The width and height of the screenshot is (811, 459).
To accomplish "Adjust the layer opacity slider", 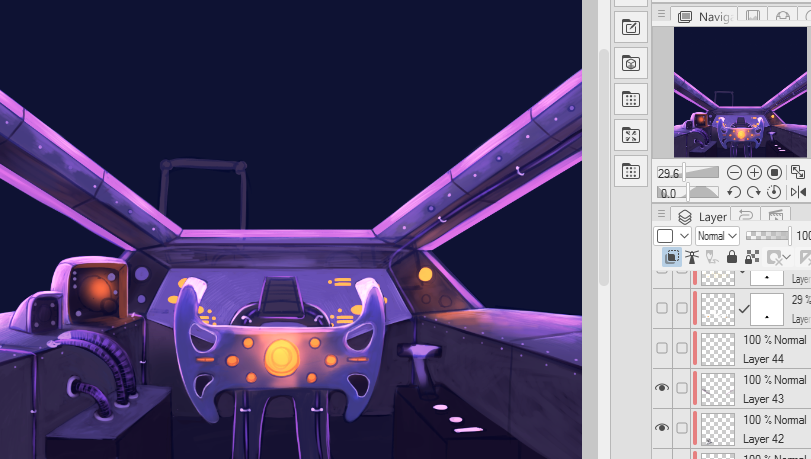I will (768, 236).
